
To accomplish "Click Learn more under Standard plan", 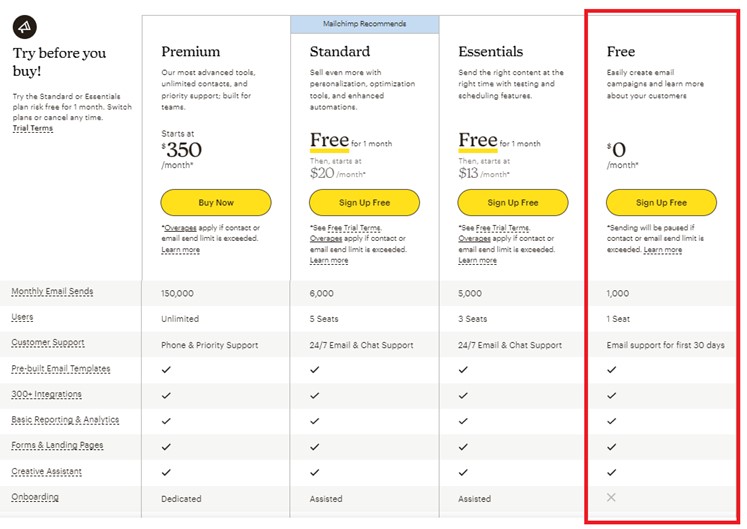I will pos(329,261).
